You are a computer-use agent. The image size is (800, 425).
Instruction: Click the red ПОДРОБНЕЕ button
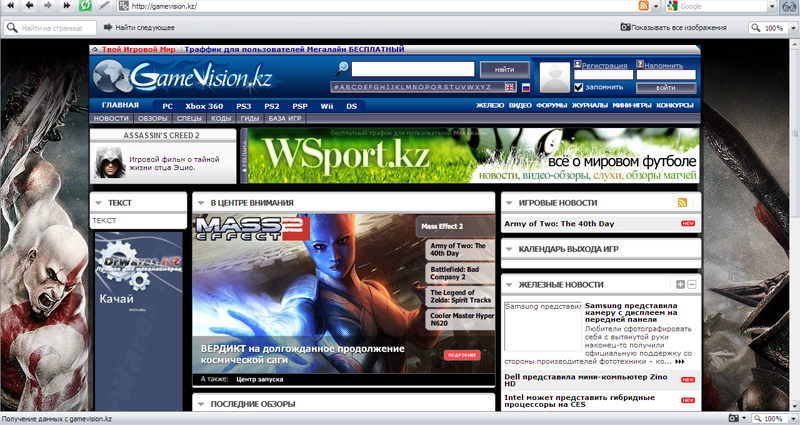tap(462, 355)
